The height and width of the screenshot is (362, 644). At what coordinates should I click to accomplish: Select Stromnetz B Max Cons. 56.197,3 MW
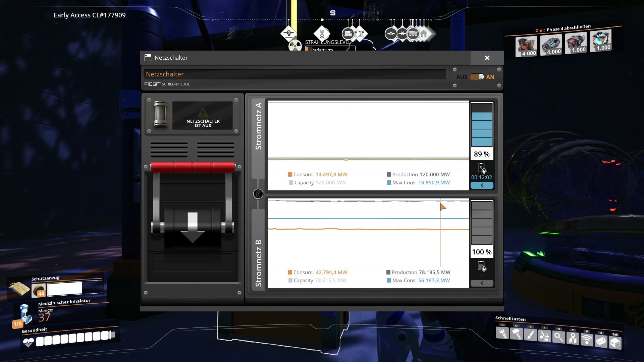(434, 281)
